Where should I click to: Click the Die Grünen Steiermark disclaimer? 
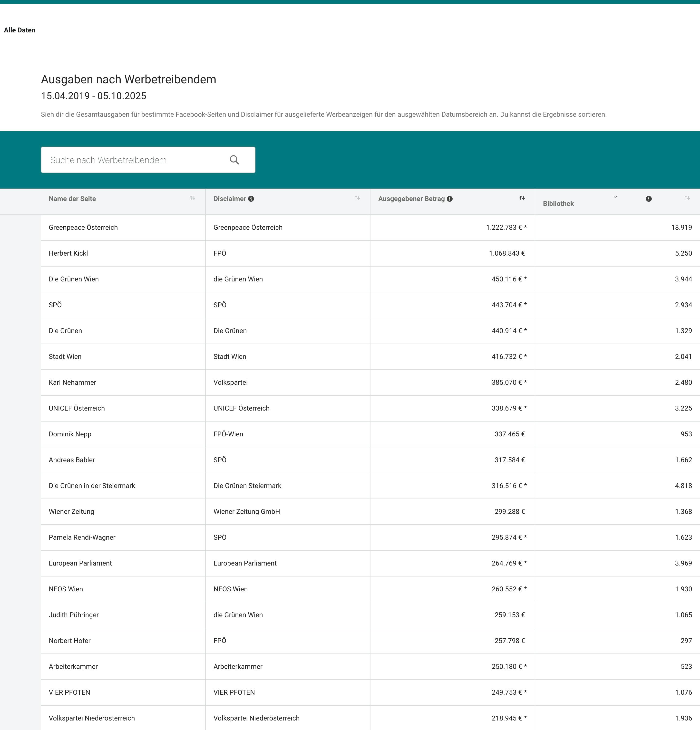tap(247, 486)
